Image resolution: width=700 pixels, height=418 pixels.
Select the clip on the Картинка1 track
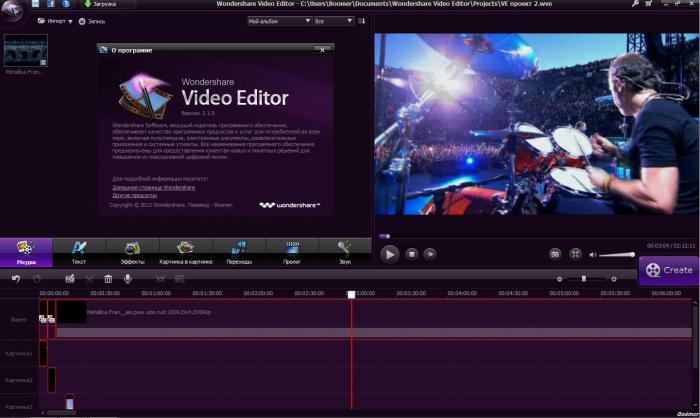click(43, 353)
